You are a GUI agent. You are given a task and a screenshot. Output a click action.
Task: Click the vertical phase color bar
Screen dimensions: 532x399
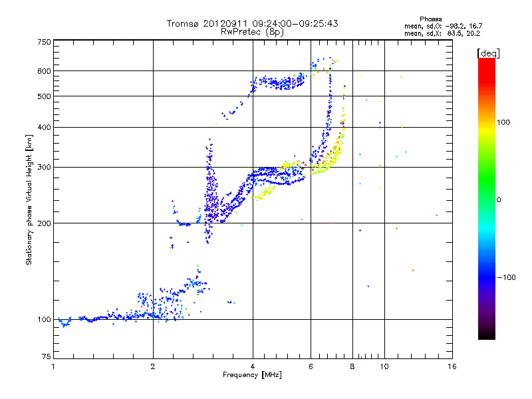coord(487,198)
